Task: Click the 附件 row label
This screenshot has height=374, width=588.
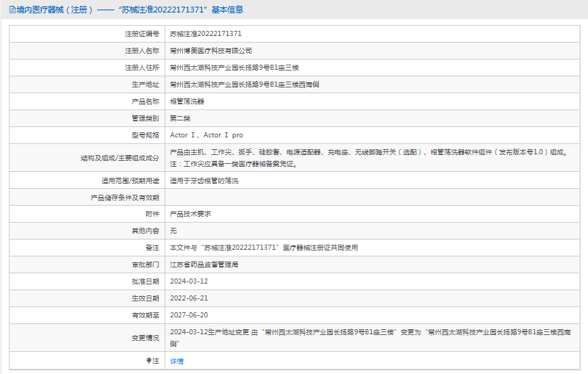Action: pyautogui.click(x=152, y=214)
